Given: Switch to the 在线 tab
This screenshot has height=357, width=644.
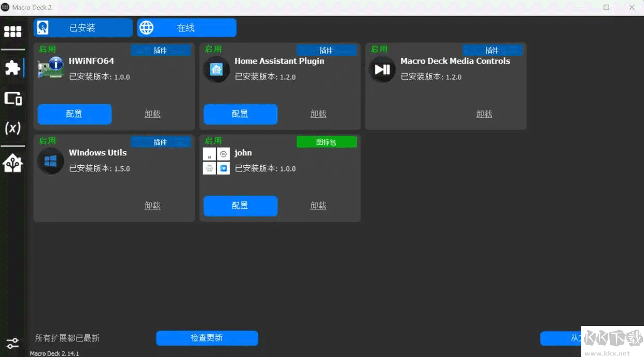Looking at the screenshot, I should click(x=187, y=28).
